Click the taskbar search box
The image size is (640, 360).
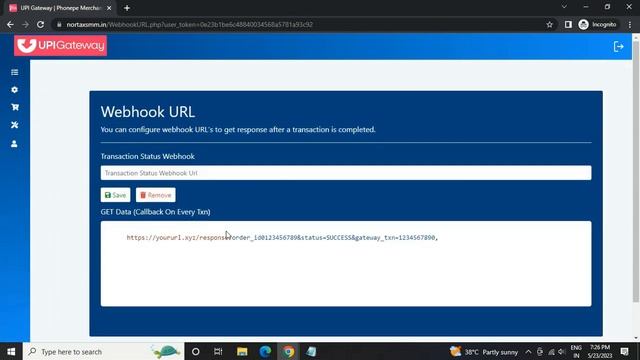click(104, 351)
